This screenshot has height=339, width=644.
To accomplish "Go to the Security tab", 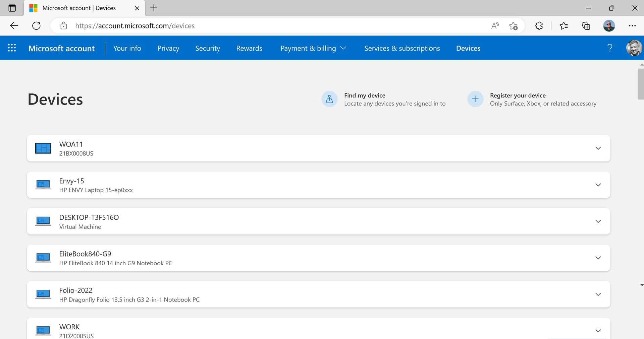I will point(208,48).
